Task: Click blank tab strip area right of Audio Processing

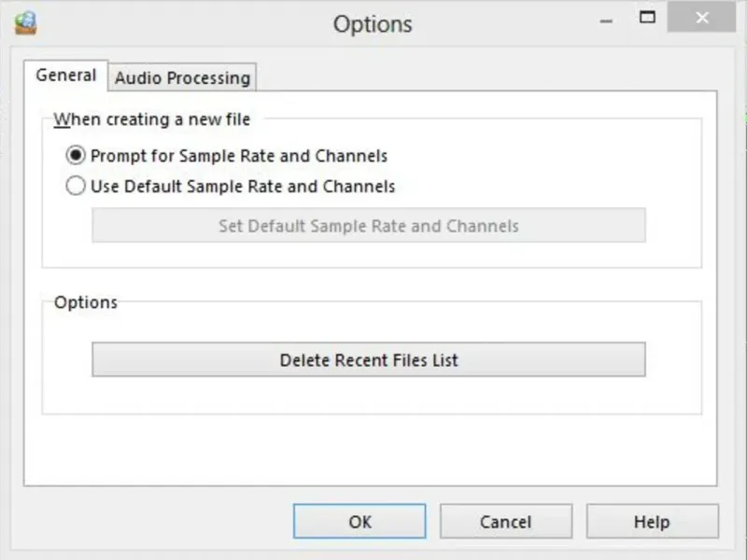Action: (x=486, y=78)
